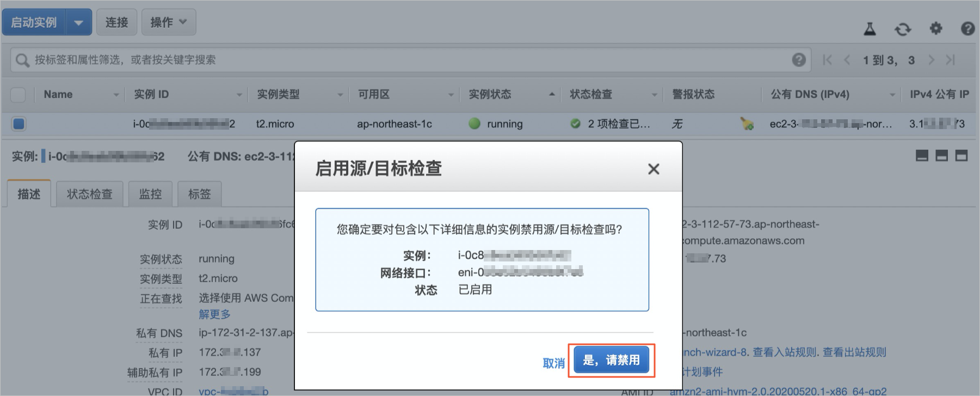Click the t2.micro cell in table row
The height and width of the screenshot is (396, 980).
pos(275,124)
